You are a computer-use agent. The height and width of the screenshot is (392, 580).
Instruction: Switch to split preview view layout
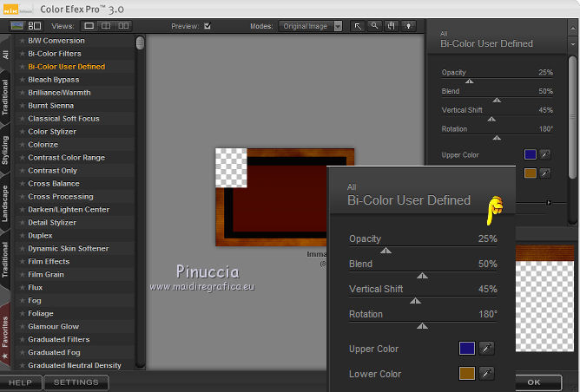(x=105, y=26)
